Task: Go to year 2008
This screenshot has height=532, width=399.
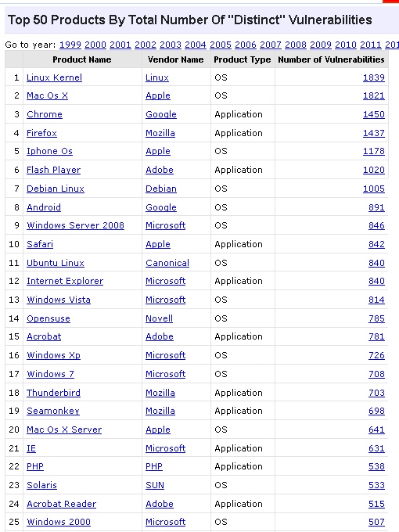Action: pos(296,45)
